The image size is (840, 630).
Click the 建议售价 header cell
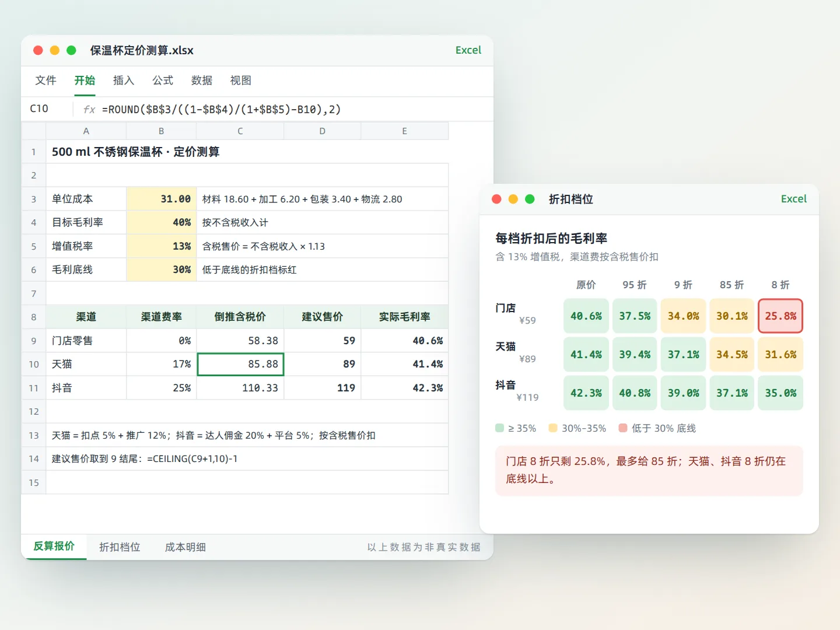coord(322,317)
